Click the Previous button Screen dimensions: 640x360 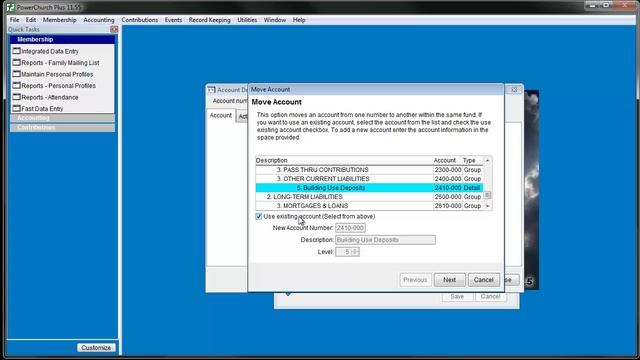pos(415,280)
